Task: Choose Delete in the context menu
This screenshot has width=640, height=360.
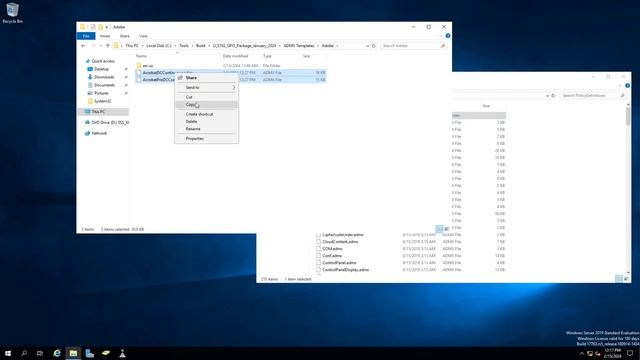Action: coord(207,122)
